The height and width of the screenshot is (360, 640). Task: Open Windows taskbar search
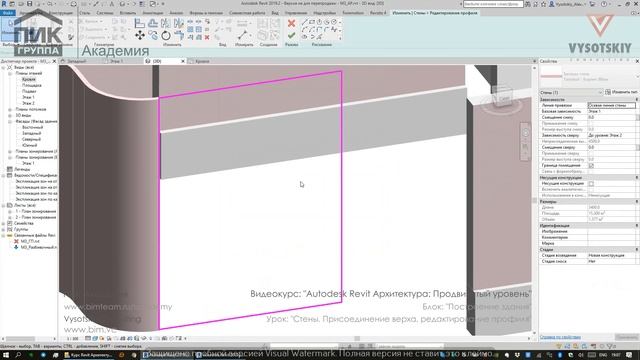18,355
